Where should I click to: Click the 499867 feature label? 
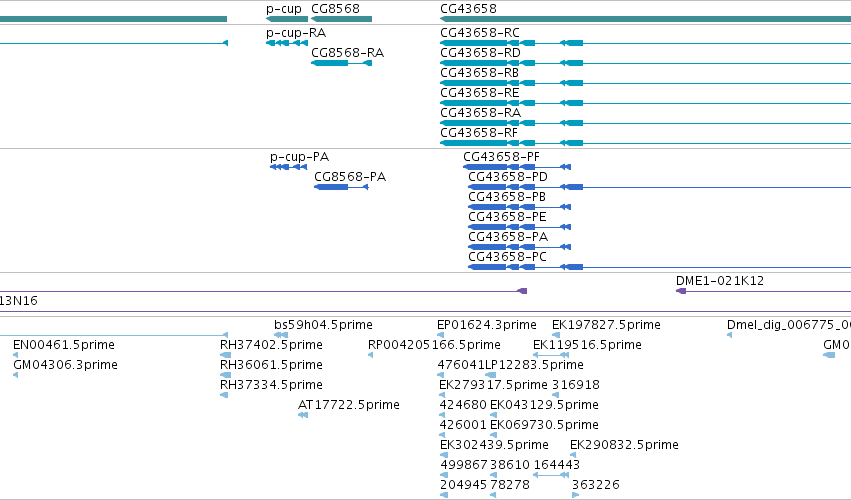463,466
